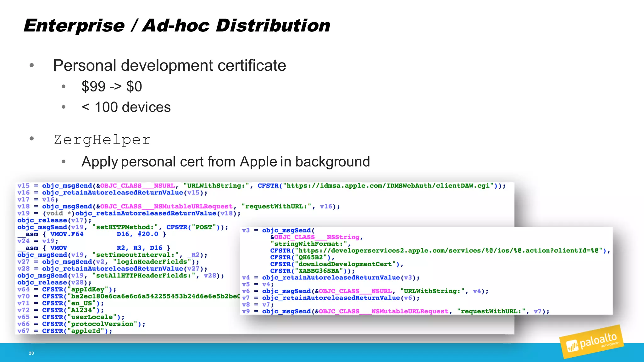Image resolution: width=644 pixels, height=362 pixels.
Task: Click the ba2ec180e6ca6e6c6a hash string line
Action: [128, 296]
